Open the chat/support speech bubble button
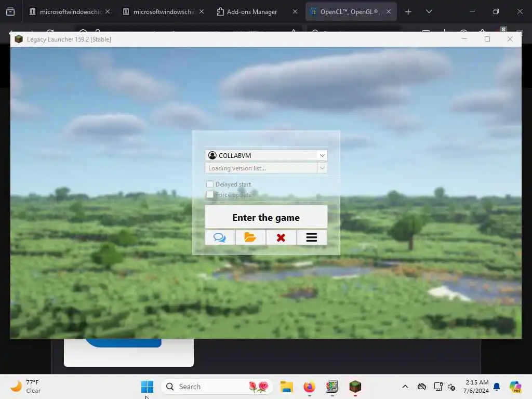This screenshot has width=532, height=399. [220, 237]
